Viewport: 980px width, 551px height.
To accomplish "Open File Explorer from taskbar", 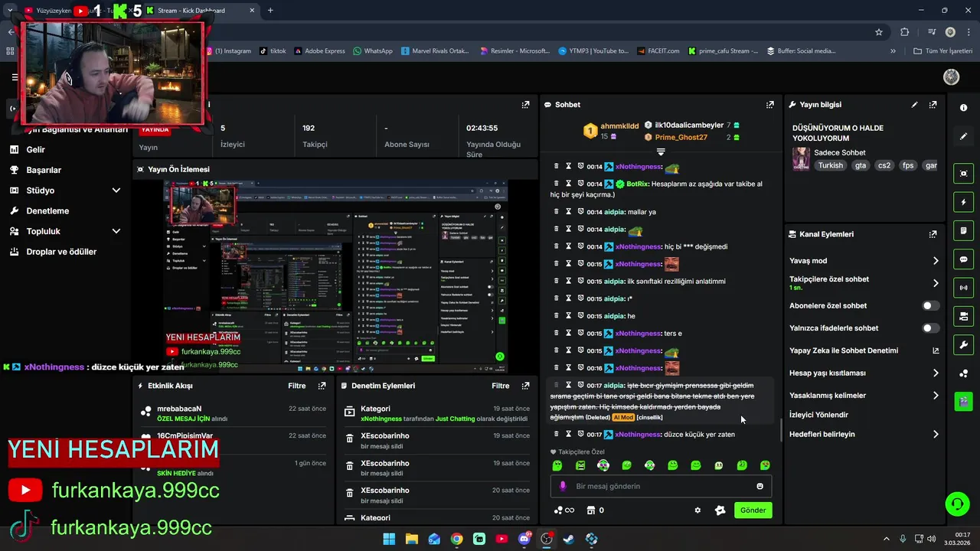I will 411,539.
